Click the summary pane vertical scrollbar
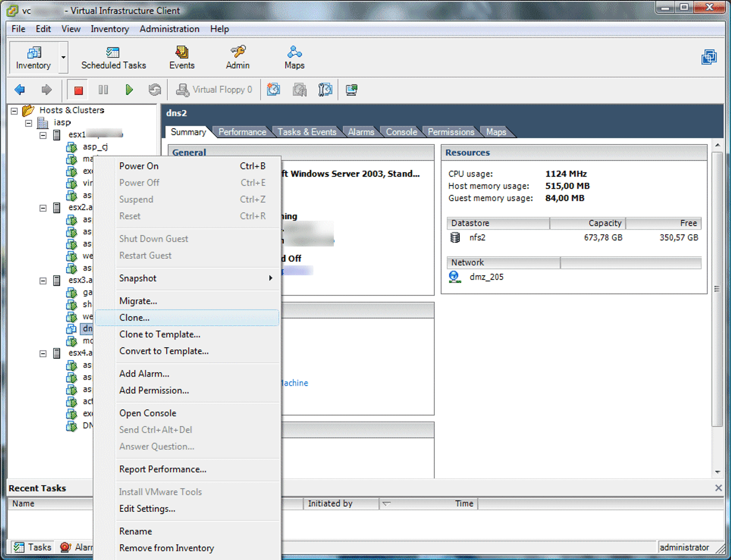The width and height of the screenshot is (731, 560). pos(717,289)
